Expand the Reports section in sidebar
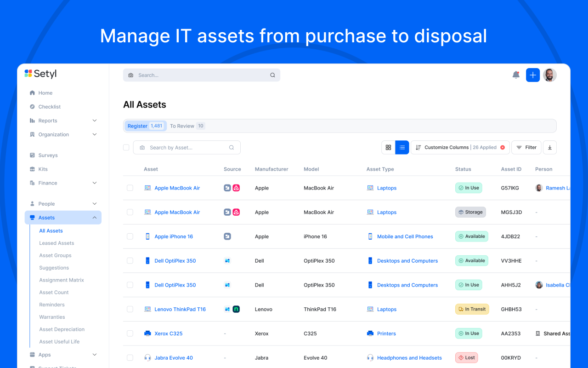The image size is (588, 368). [x=95, y=120]
